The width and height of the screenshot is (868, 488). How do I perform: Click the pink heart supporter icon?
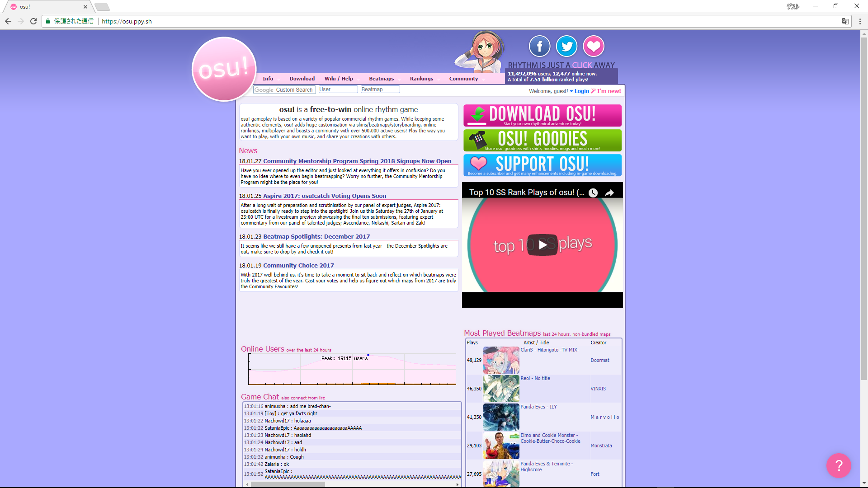[594, 46]
